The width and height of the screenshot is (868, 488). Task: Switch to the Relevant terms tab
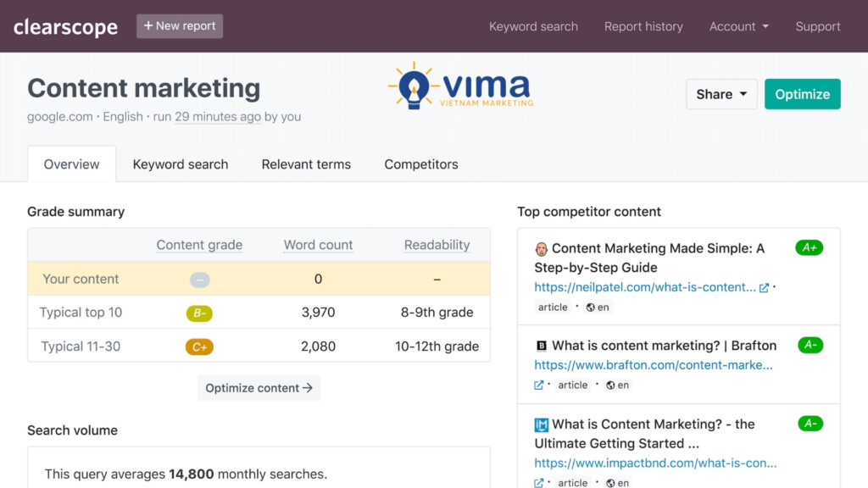click(x=306, y=164)
